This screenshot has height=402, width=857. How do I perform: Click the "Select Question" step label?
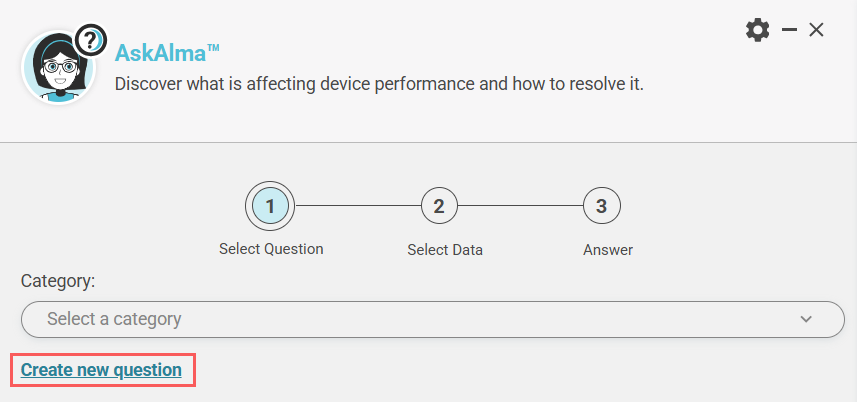[271, 249]
